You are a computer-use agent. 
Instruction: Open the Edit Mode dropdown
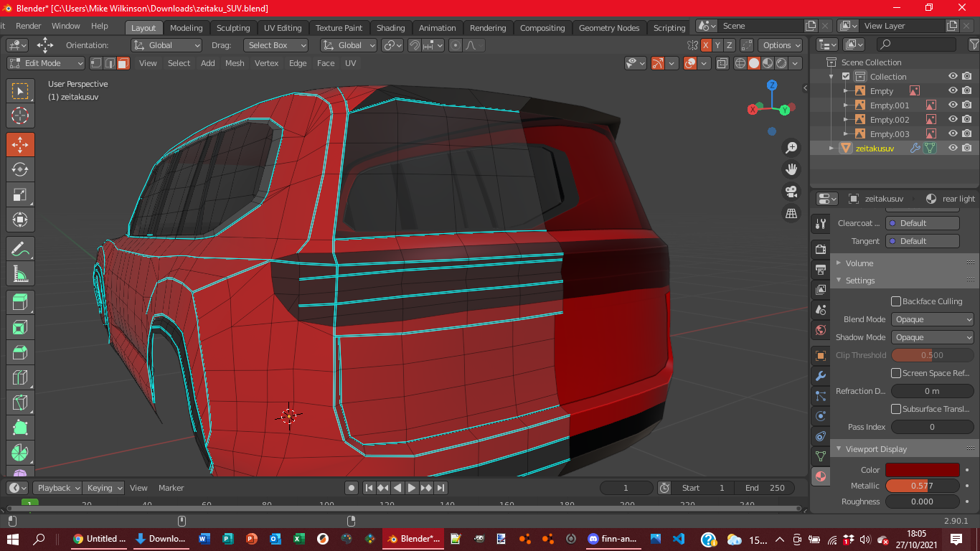[46, 63]
